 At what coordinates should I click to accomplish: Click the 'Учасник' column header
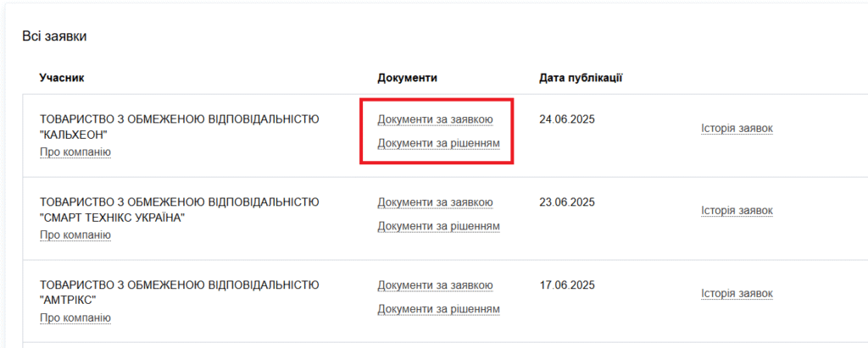point(62,78)
